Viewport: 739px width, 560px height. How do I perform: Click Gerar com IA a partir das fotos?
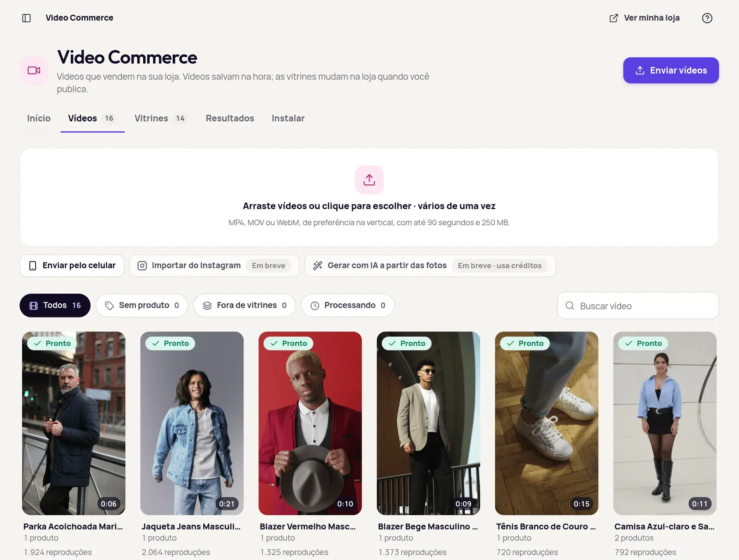430,265
